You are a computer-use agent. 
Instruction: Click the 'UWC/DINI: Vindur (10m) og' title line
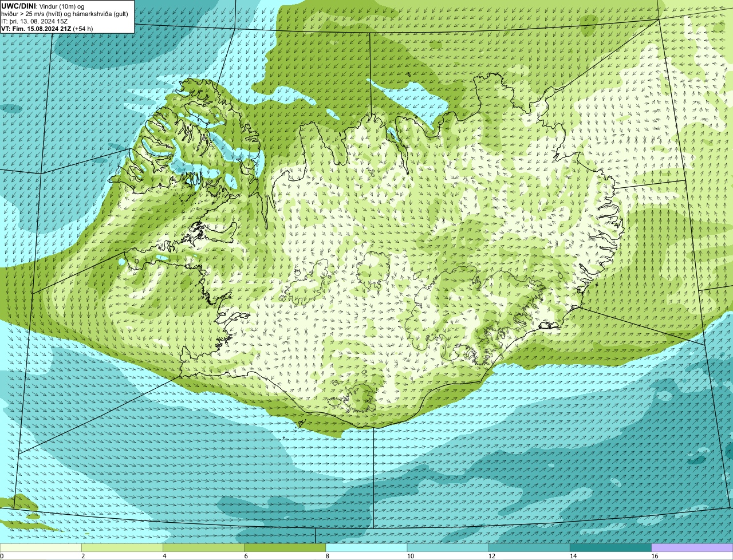pyautogui.click(x=43, y=6)
